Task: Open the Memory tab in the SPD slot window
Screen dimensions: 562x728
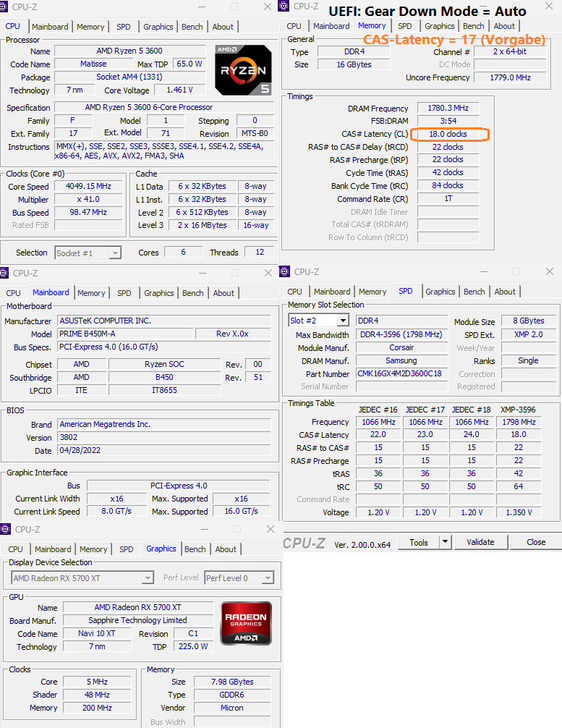Action: [x=372, y=292]
